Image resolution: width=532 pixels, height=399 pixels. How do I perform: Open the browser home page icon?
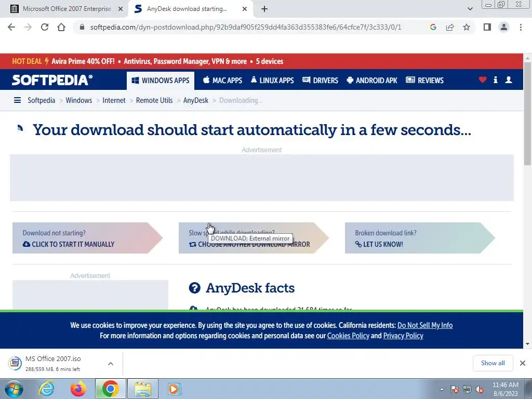coord(61,27)
